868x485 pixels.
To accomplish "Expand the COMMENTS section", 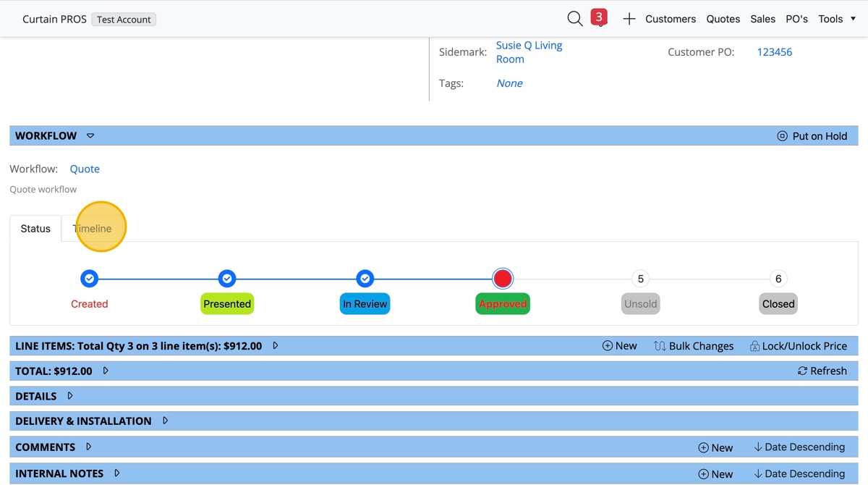I will [89, 447].
